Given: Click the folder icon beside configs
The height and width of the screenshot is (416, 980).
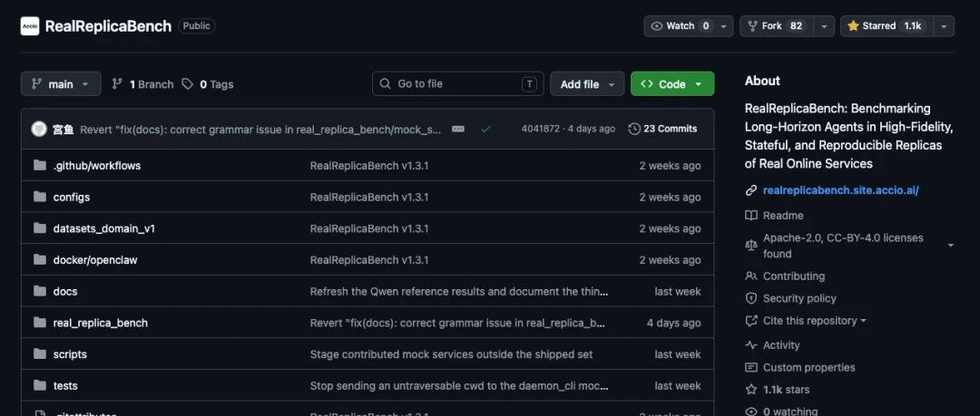Looking at the screenshot, I should [40, 197].
